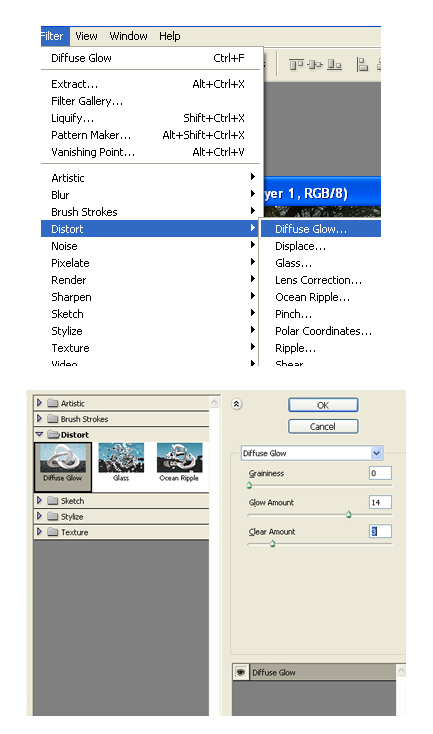433x734 pixels.
Task: Open the Help menu
Action: pyautogui.click(x=169, y=36)
